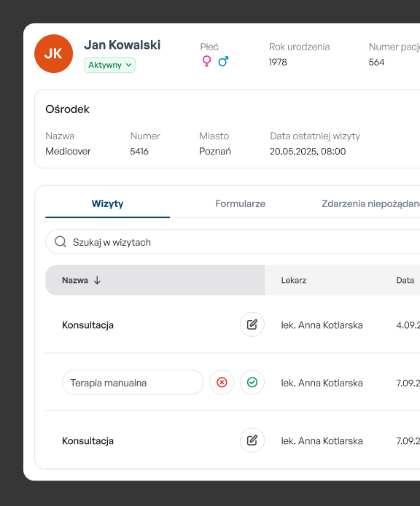
Task: Click the Terapia manualna name input
Action: (x=133, y=382)
